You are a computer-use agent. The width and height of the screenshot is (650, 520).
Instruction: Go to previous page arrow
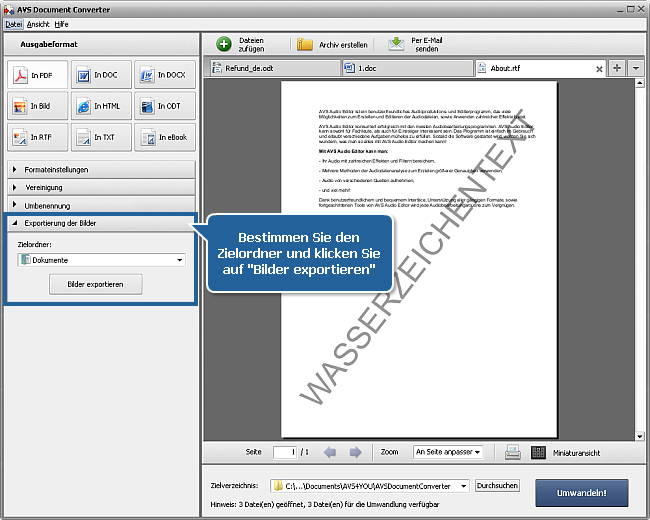(x=330, y=452)
